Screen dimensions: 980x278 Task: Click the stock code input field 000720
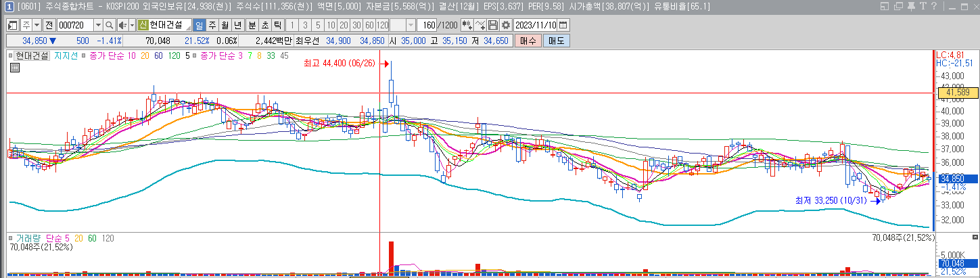pyautogui.click(x=75, y=25)
